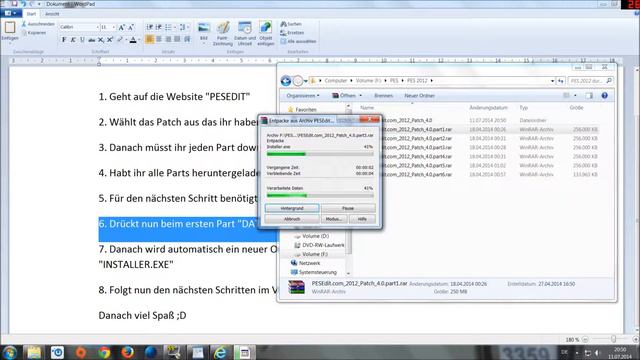Click the Explorer refresh button
The width and height of the screenshot is (640, 360).
pos(561,81)
